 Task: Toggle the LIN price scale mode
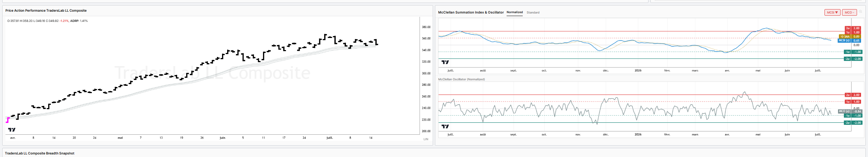click(x=426, y=139)
